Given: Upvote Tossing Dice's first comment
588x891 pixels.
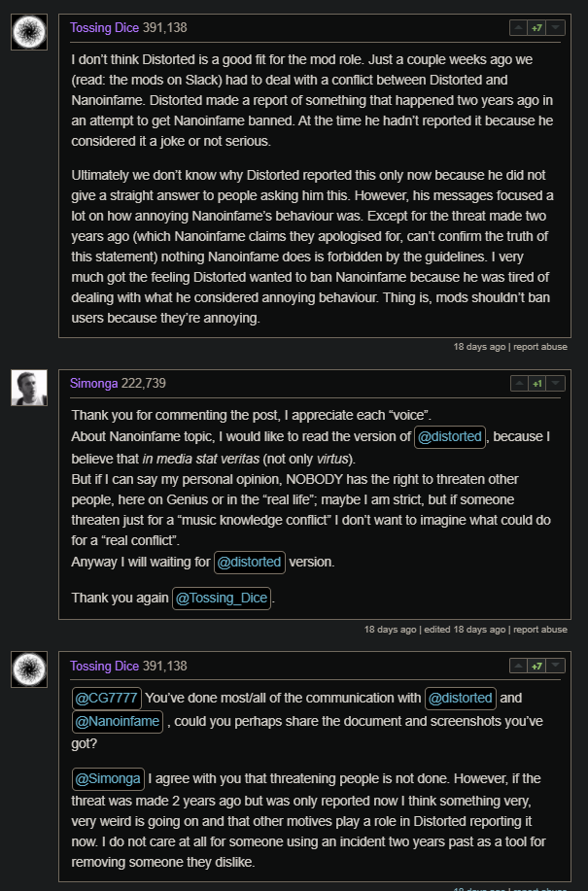Looking at the screenshot, I should [x=518, y=27].
